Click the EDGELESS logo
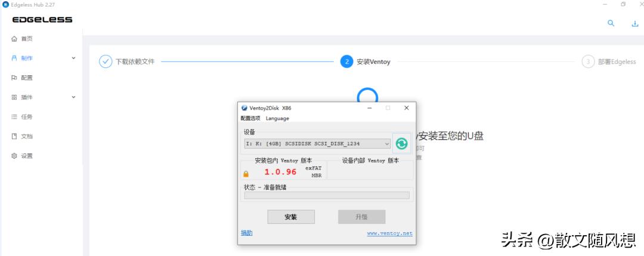The height and width of the screenshot is (256, 644). tap(42, 20)
